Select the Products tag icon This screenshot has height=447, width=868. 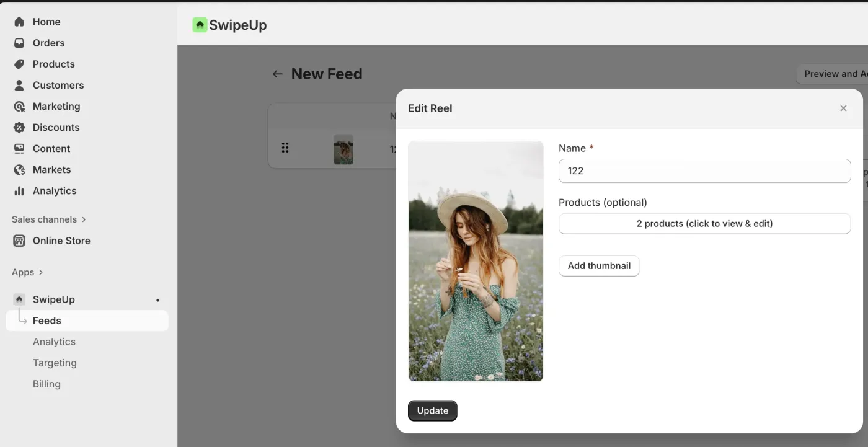(19, 64)
